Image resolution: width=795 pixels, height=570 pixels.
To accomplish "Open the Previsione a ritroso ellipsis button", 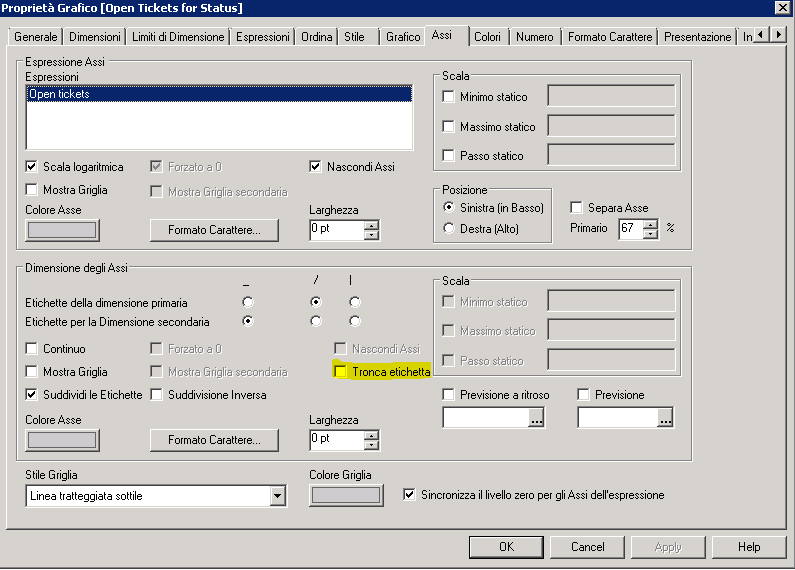I will click(537, 420).
